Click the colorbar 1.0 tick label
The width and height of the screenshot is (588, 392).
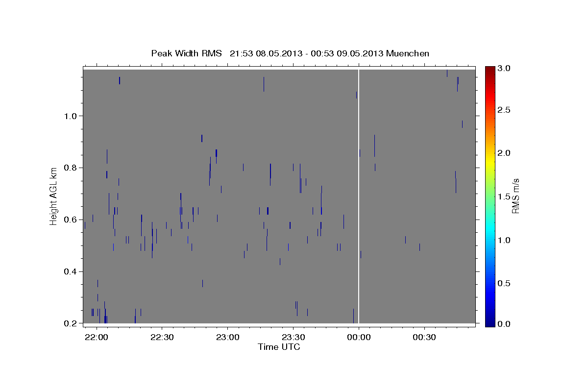pyautogui.click(x=504, y=240)
